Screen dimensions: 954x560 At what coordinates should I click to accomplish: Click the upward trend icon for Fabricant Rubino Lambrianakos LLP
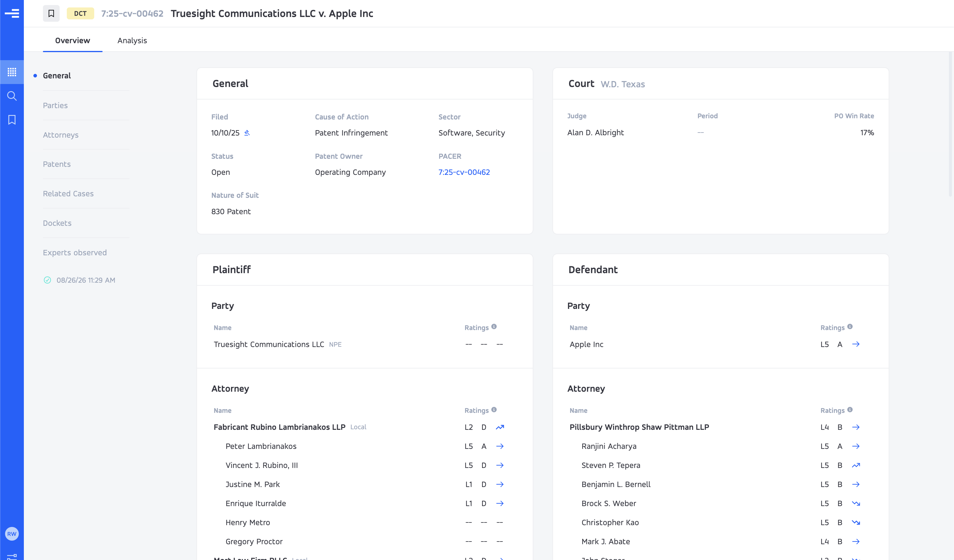tap(500, 427)
